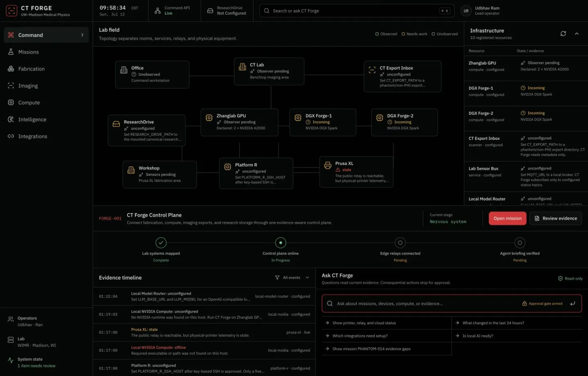Click the ResearchDrive node drive icon
Image resolution: width=588 pixels, height=376 pixels.
click(x=116, y=124)
